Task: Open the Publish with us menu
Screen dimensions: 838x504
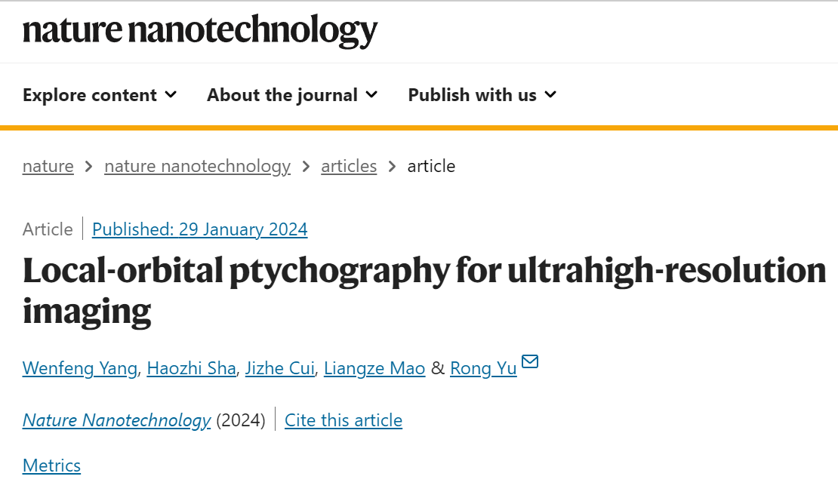Action: pyautogui.click(x=482, y=95)
